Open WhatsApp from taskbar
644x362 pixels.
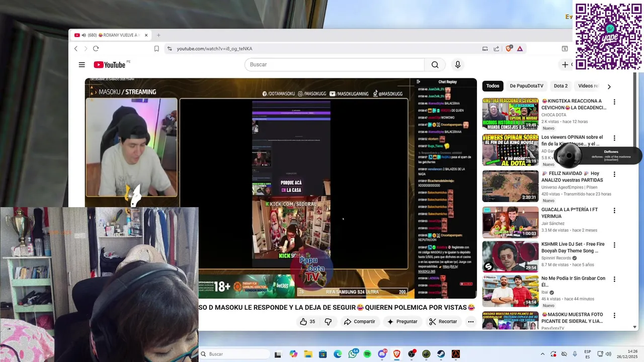click(x=353, y=354)
